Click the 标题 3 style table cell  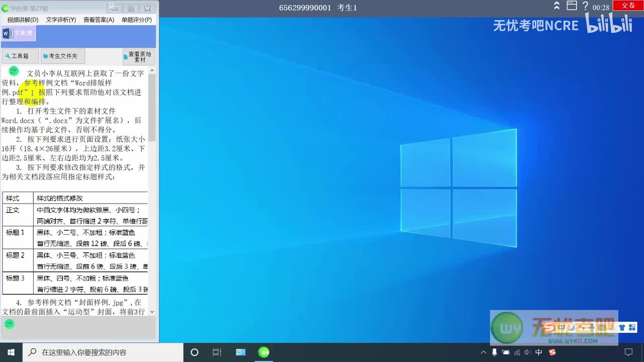click(x=18, y=283)
